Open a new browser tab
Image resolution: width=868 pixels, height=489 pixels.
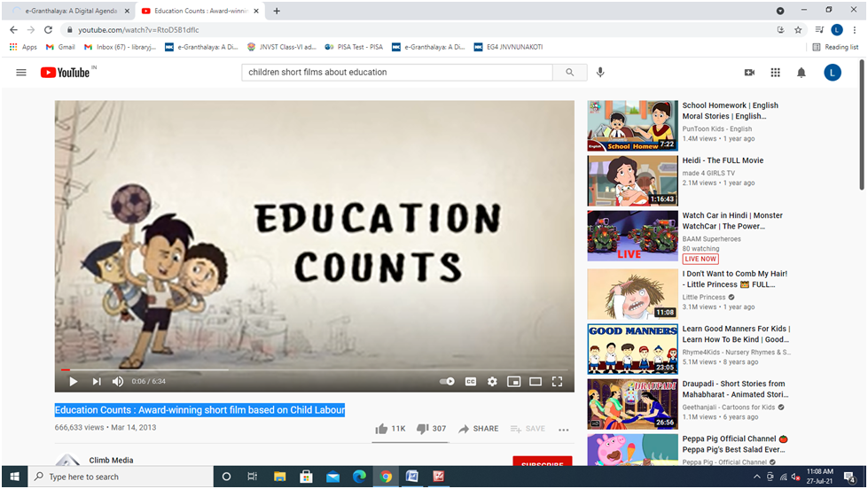point(277,11)
